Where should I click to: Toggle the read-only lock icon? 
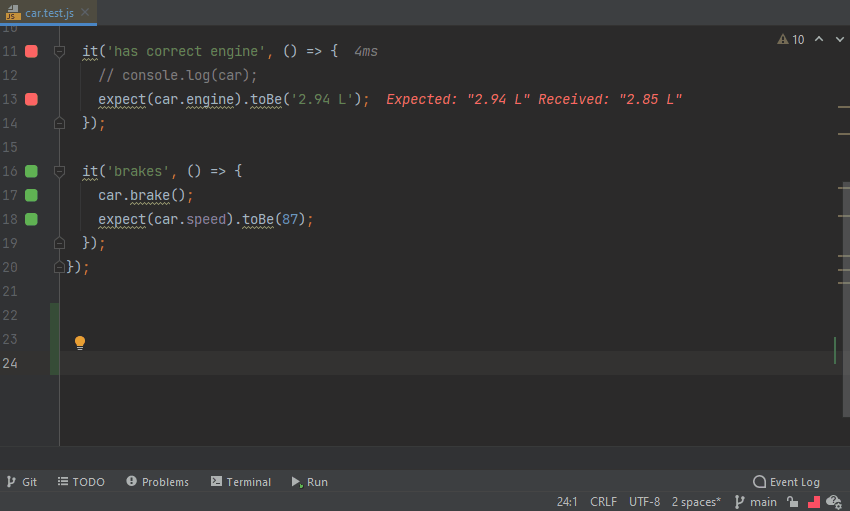[793, 502]
